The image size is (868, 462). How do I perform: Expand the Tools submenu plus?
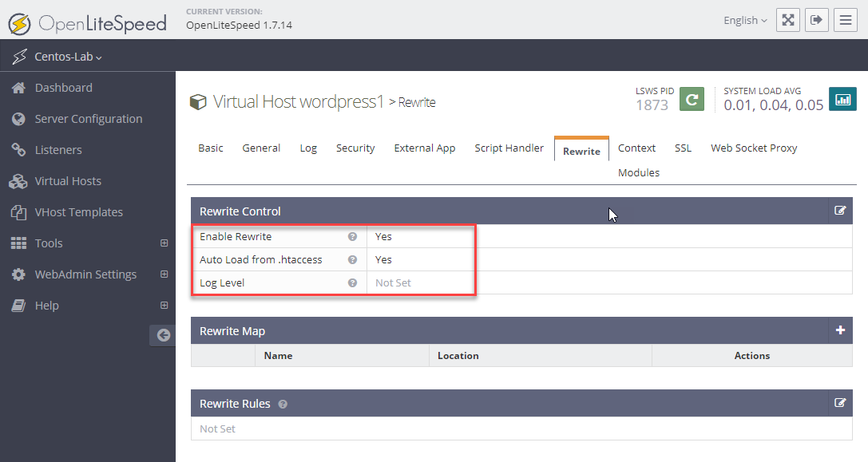(164, 243)
